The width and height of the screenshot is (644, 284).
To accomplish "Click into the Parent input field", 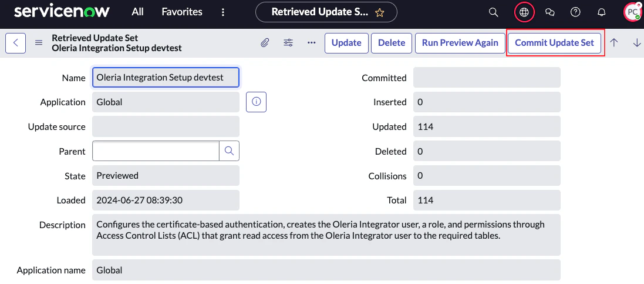I will [x=156, y=151].
